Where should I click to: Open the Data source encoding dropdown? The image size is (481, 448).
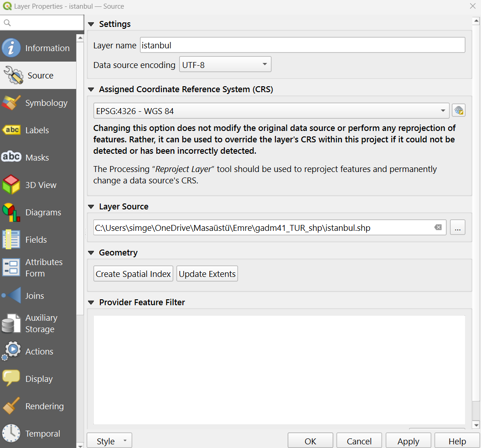coord(225,65)
